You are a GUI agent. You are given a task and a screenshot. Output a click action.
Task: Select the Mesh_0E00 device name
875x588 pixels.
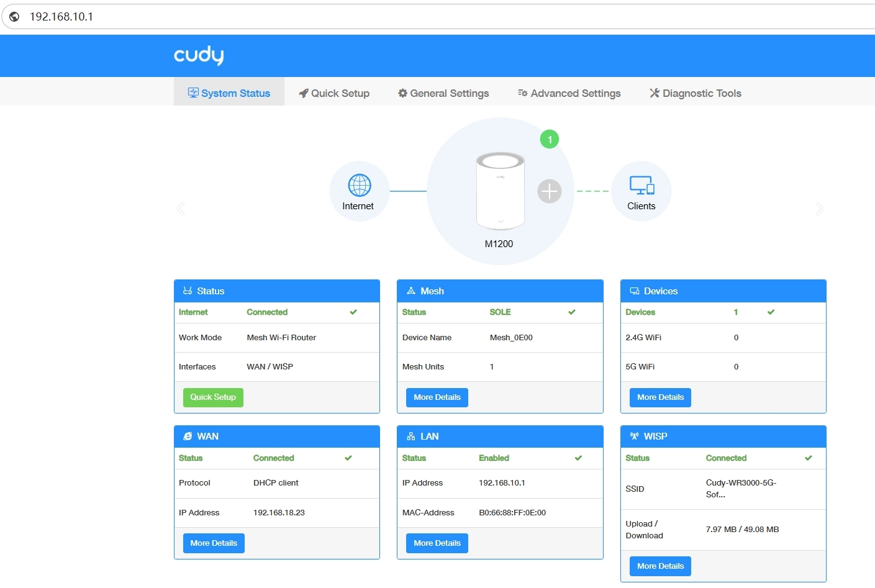(x=511, y=338)
